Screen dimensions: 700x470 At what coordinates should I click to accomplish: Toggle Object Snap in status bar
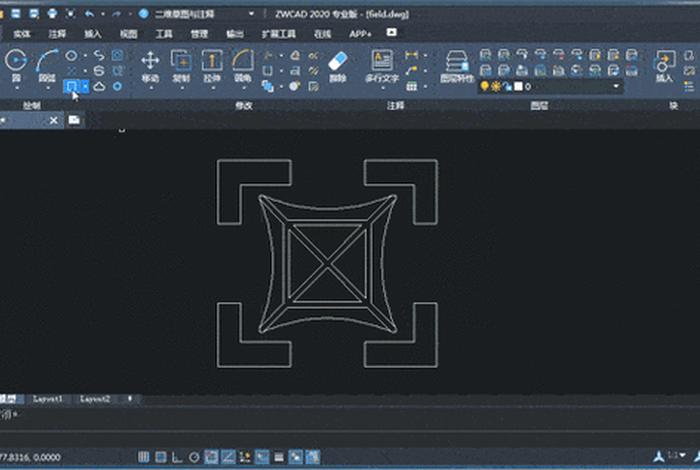tap(211, 457)
